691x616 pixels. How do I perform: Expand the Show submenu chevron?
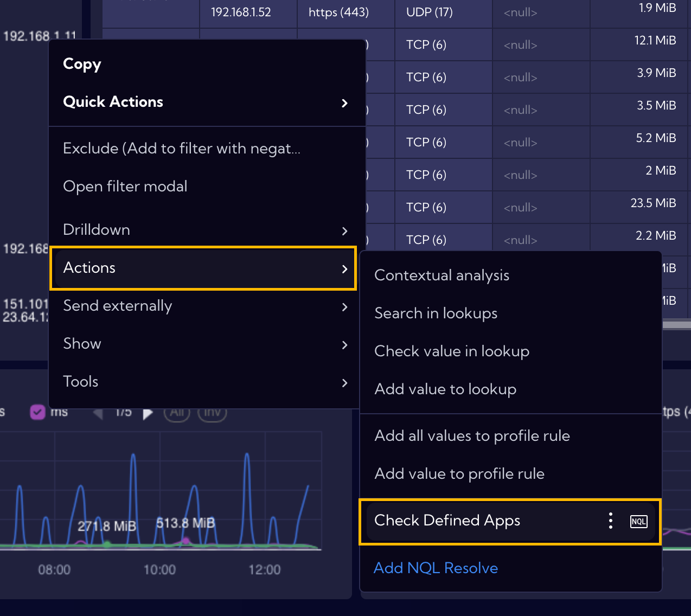344,345
